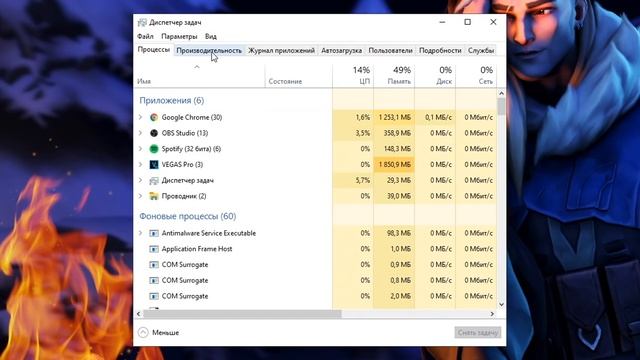Viewport: 640px width, 360px height.
Task: Click the horizontal scrollbar left arrow
Action: [139, 314]
